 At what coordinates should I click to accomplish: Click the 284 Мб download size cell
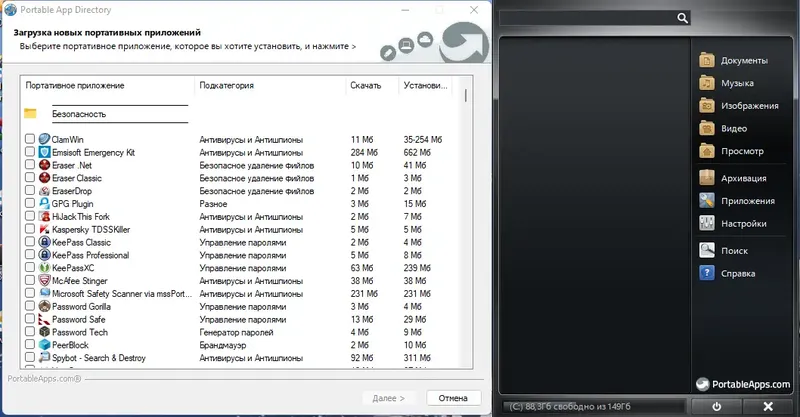tap(364, 152)
